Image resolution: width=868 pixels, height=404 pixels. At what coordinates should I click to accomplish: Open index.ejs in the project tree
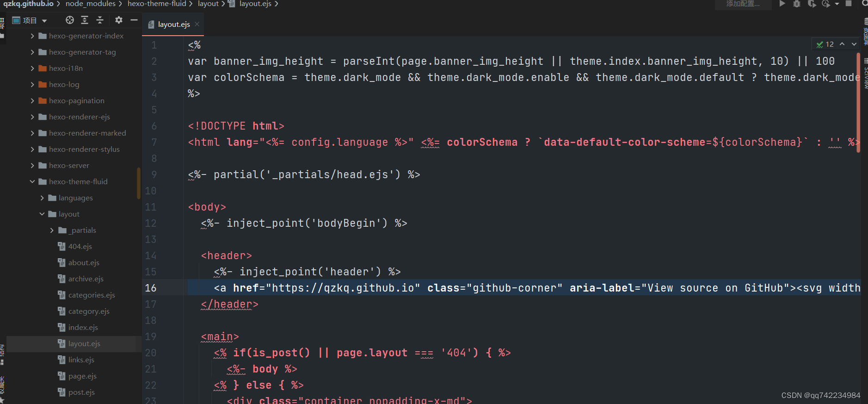pyautogui.click(x=83, y=328)
